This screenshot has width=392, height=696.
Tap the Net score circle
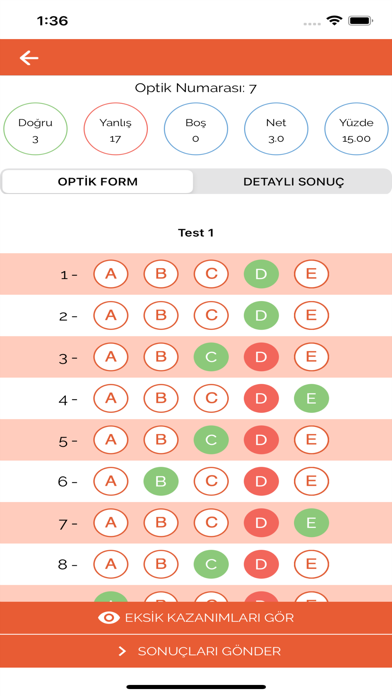[276, 129]
